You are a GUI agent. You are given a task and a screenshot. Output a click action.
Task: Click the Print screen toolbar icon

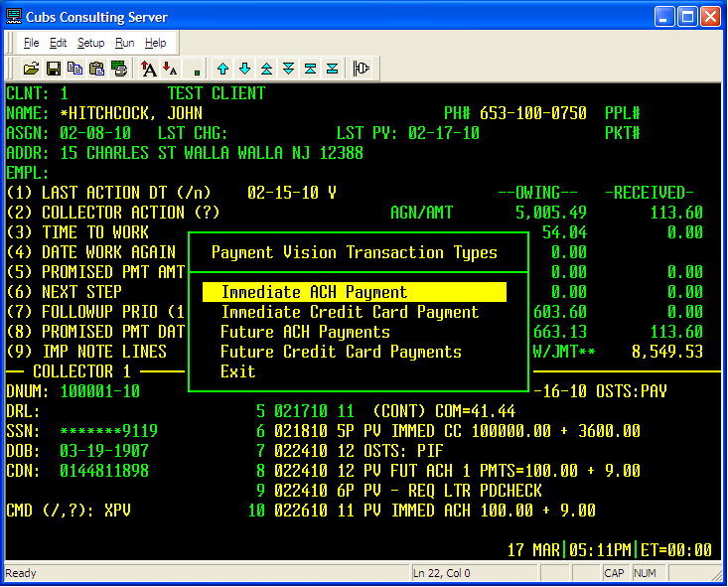point(119,69)
